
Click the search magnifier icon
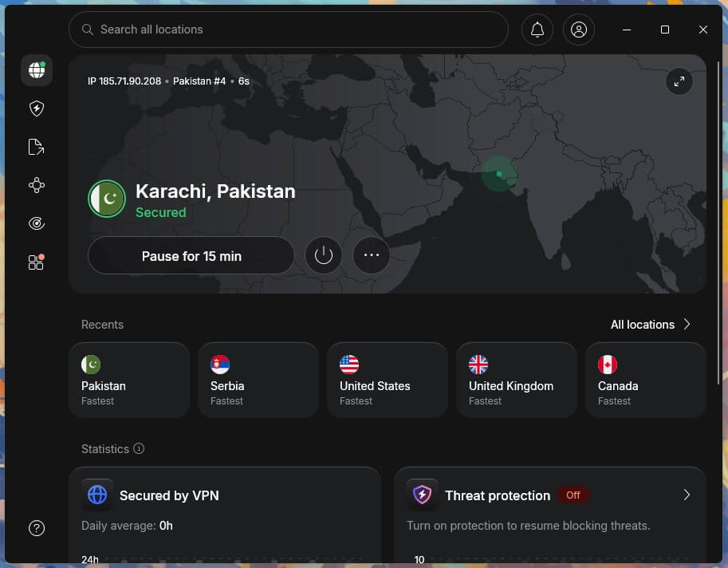[87, 30]
